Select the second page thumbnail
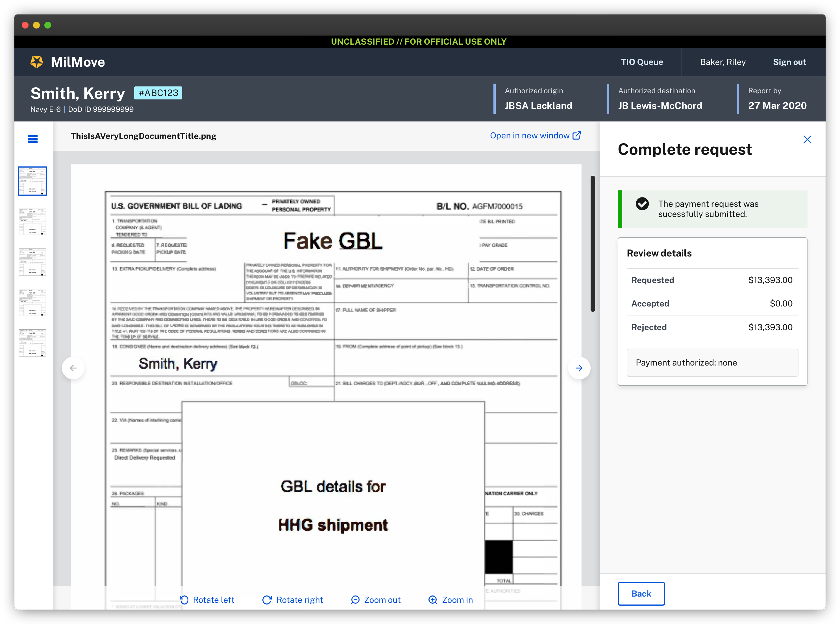 tap(32, 221)
